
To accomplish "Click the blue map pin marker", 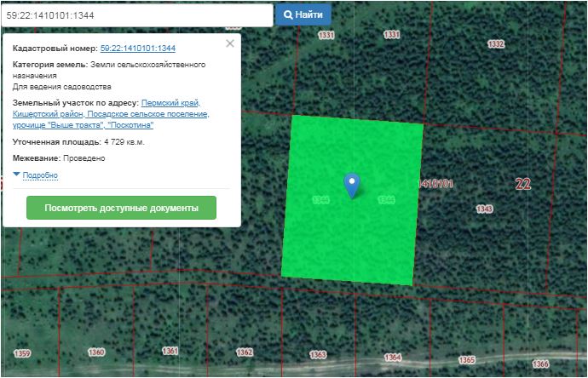I will point(351,184).
